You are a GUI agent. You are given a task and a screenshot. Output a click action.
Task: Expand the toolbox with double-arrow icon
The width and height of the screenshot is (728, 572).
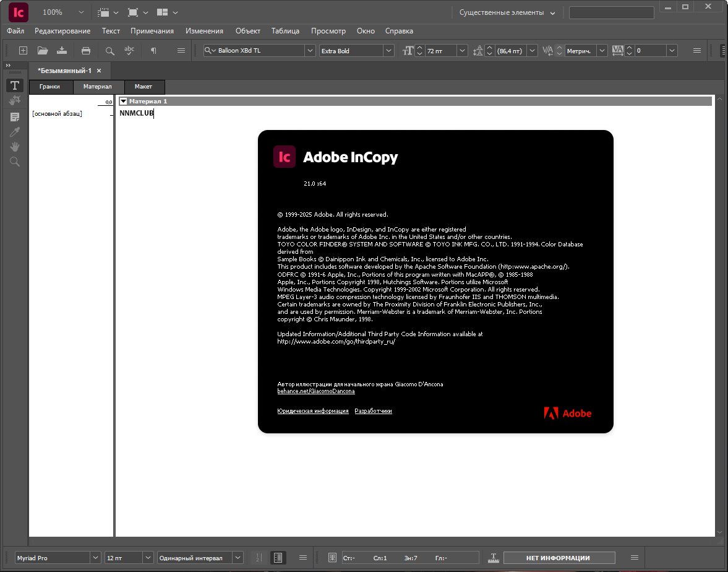tap(8, 66)
